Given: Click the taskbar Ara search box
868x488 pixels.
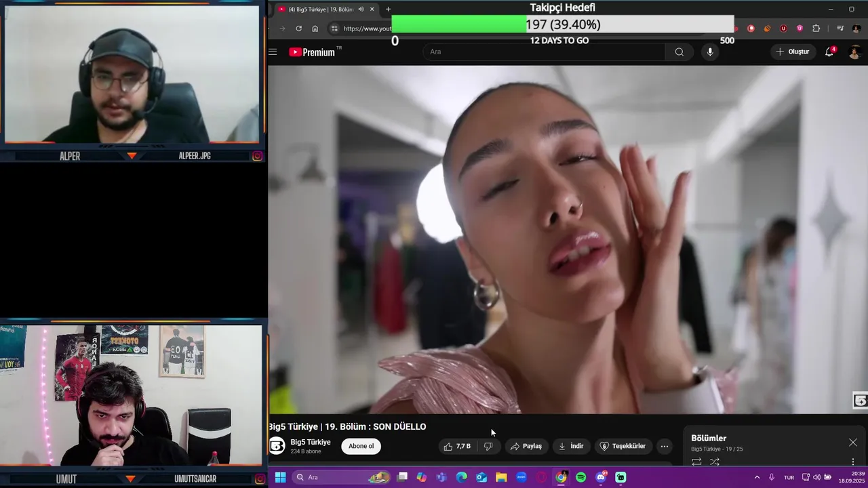Looking at the screenshot, I should click(x=342, y=477).
